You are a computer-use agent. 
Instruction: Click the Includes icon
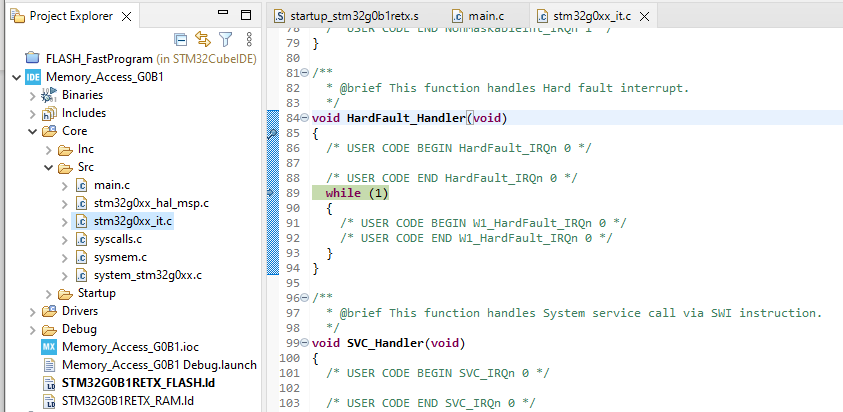49,113
